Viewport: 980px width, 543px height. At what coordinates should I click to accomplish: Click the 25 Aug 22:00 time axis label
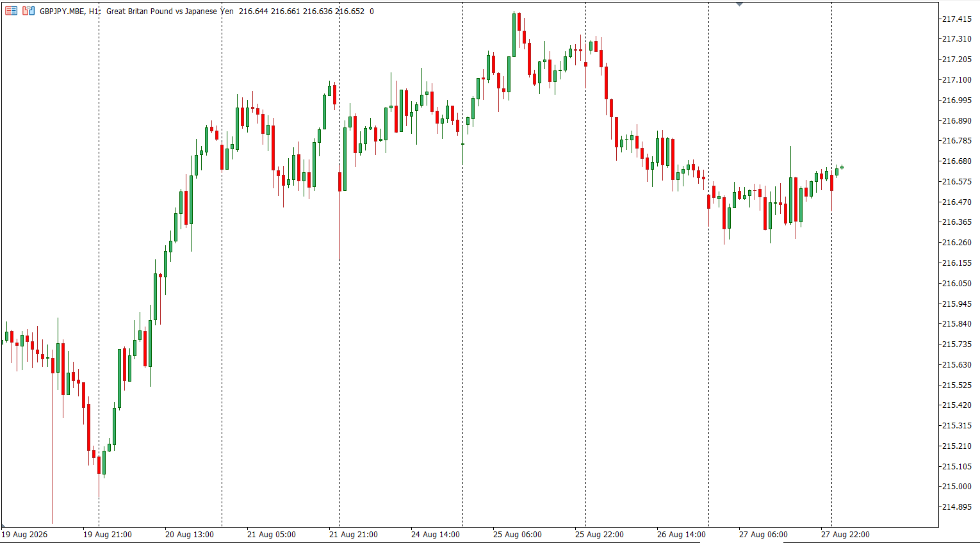pyautogui.click(x=600, y=535)
